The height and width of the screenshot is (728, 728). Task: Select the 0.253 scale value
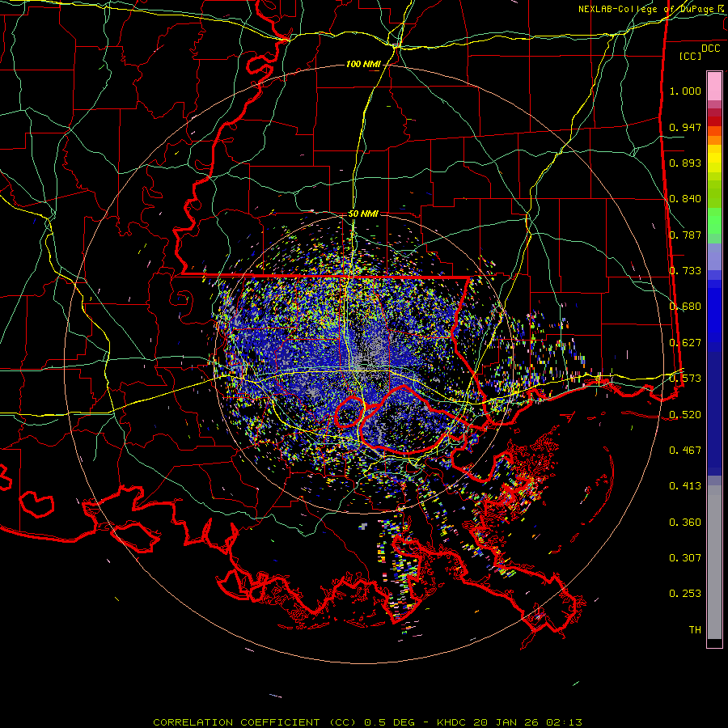click(685, 594)
